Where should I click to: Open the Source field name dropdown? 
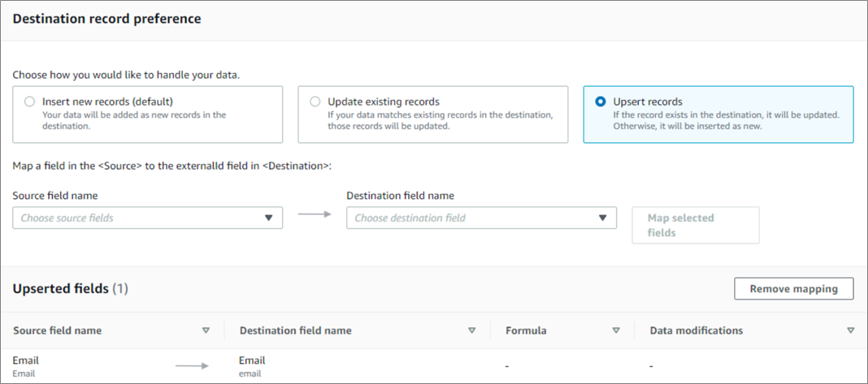[147, 218]
